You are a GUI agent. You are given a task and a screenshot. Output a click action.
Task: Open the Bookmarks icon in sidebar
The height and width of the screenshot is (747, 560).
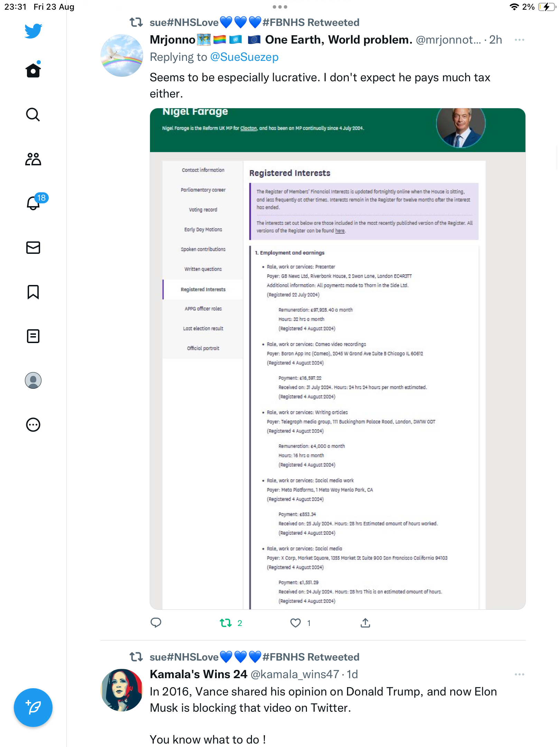click(x=33, y=292)
